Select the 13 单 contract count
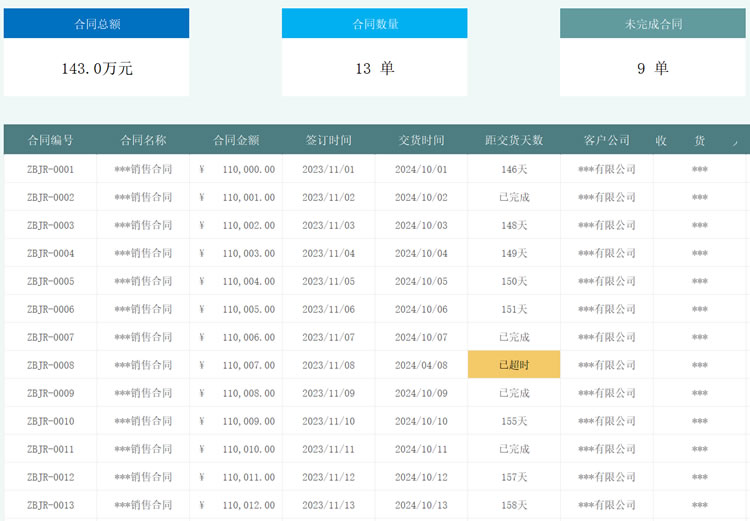The width and height of the screenshot is (750, 521). click(x=375, y=68)
